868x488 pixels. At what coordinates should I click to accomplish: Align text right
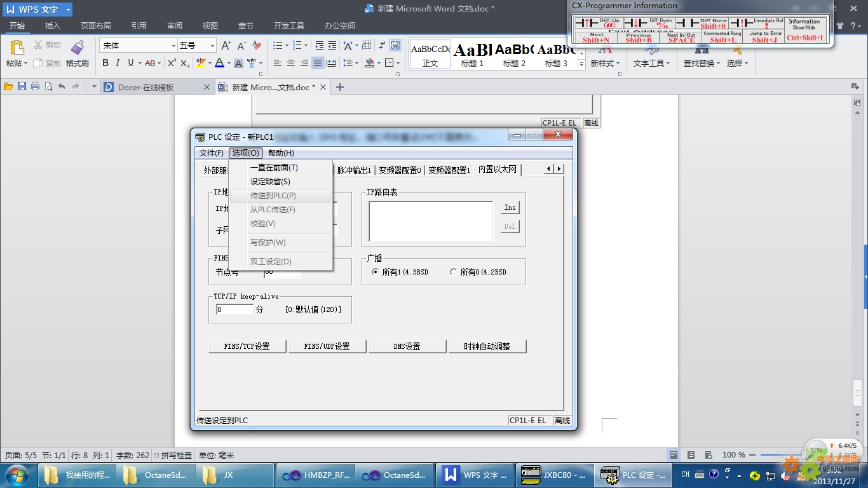pos(304,63)
